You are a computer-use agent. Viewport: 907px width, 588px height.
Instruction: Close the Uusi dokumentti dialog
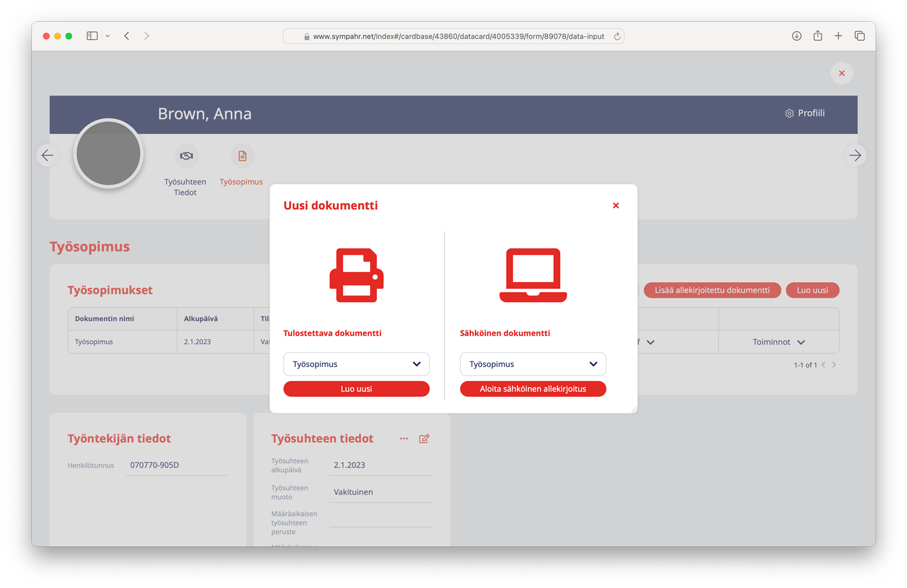[616, 205]
